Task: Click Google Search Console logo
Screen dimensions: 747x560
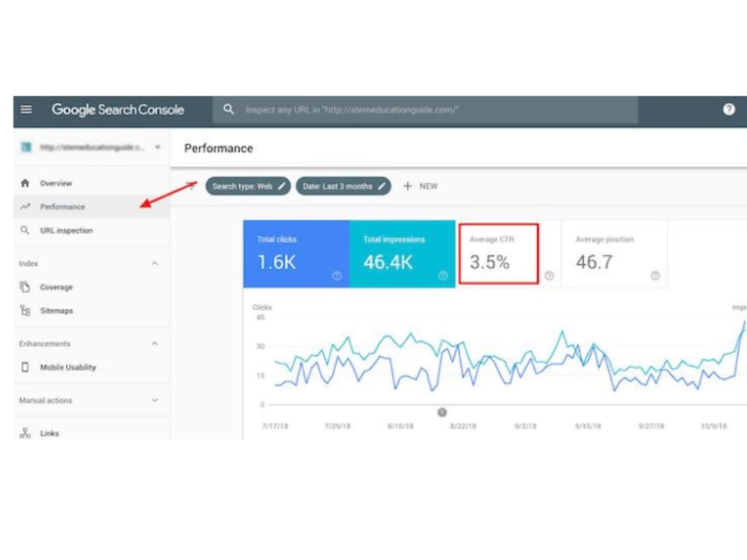Action: click(x=118, y=110)
